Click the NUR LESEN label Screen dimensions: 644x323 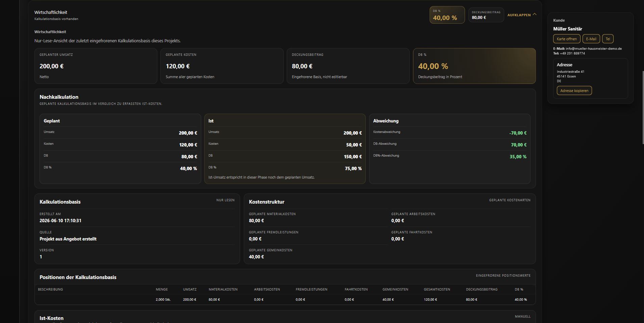click(x=225, y=200)
